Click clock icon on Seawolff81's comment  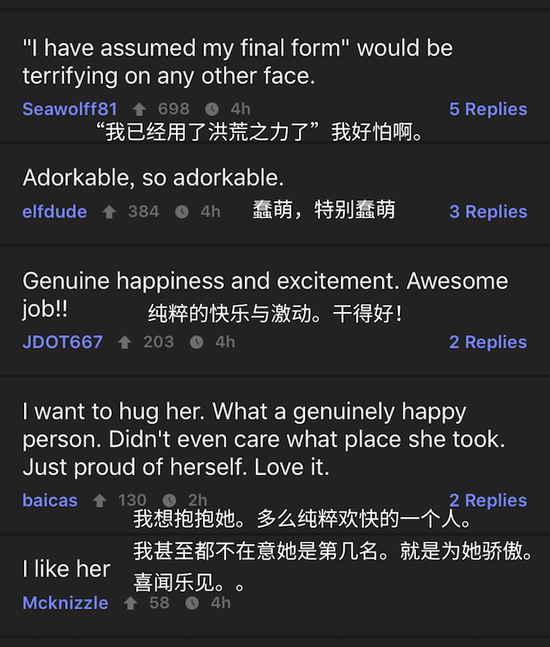212,109
